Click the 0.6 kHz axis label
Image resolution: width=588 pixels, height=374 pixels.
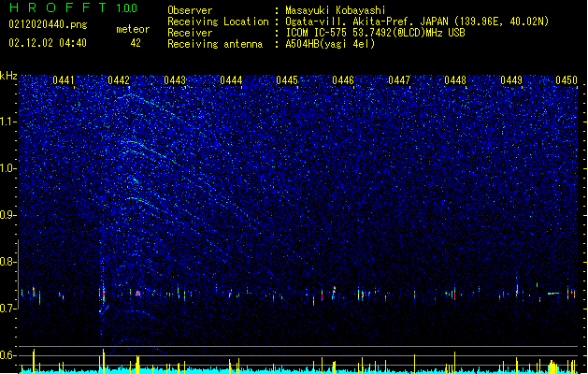click(x=8, y=355)
